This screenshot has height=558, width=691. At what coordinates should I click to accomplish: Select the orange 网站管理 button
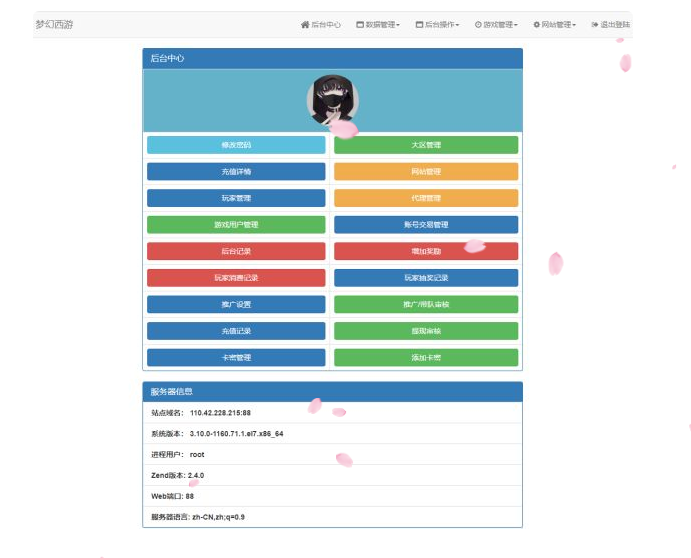click(x=426, y=172)
